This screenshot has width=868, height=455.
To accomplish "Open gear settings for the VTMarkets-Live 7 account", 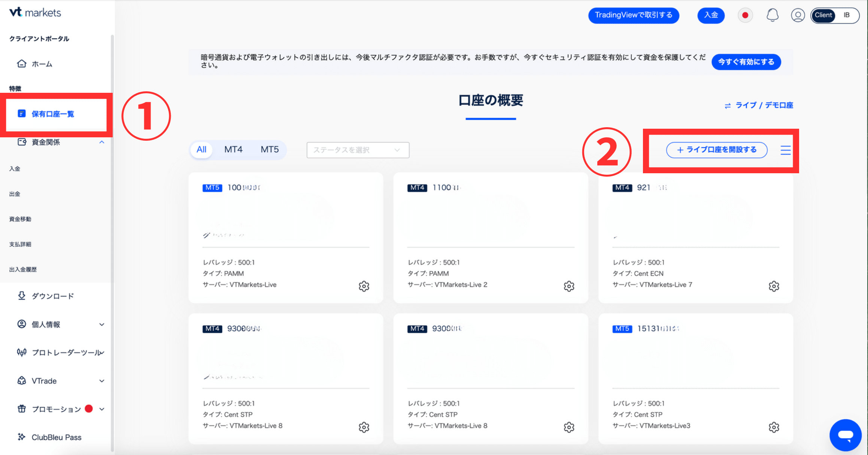I will (x=774, y=286).
